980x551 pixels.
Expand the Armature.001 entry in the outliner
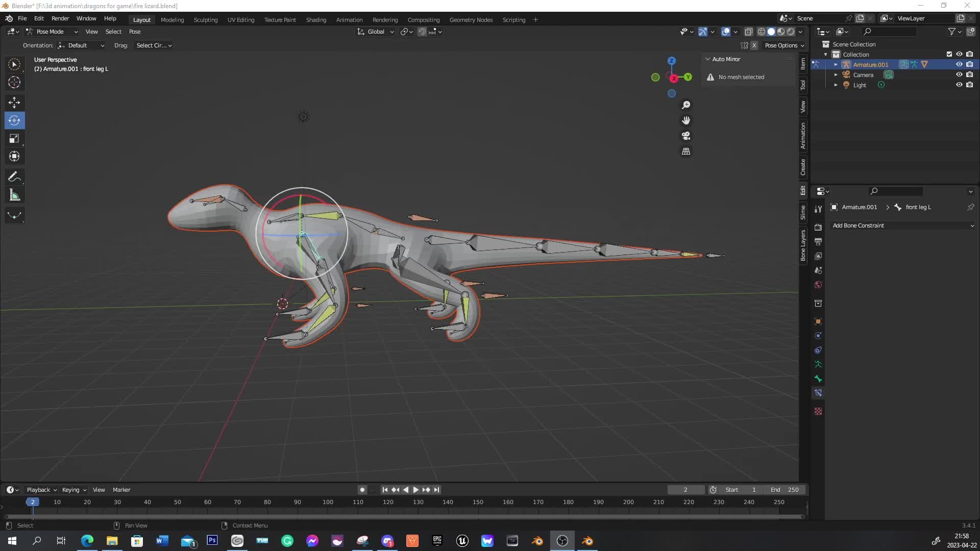pos(836,64)
